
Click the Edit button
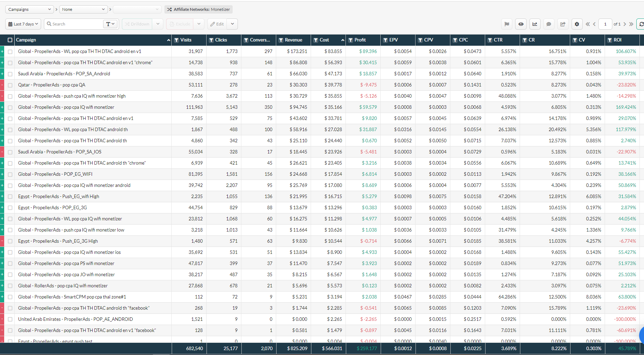coord(217,24)
